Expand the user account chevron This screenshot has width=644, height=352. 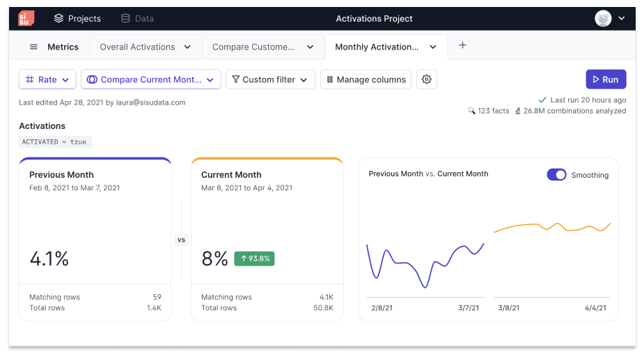(622, 19)
